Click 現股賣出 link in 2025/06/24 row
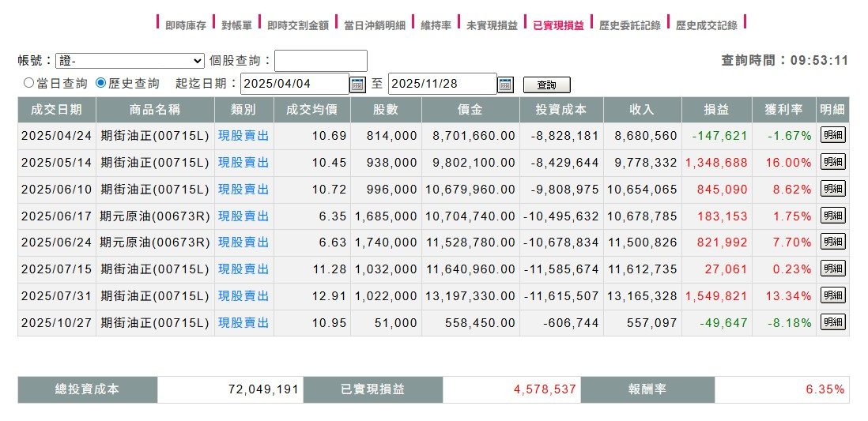The image size is (868, 421). coord(243,242)
